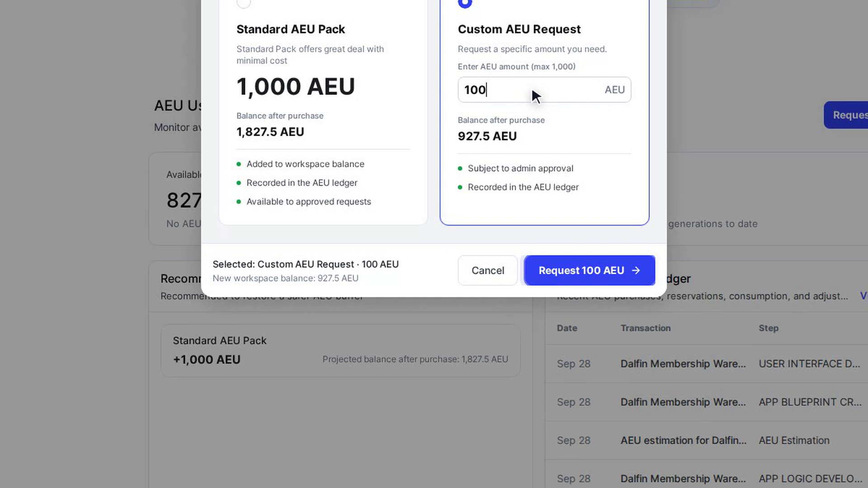Cancel the AEU request dialog
Screen dimensions: 868x488
click(487, 270)
